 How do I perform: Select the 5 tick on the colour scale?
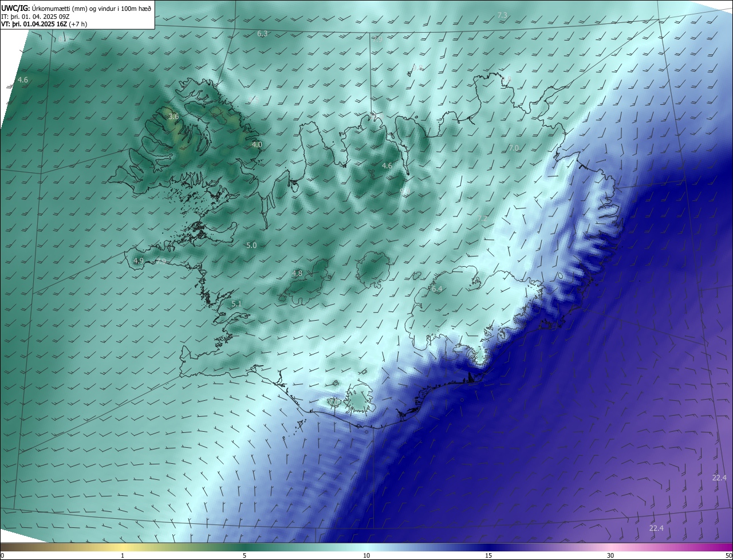245,555
